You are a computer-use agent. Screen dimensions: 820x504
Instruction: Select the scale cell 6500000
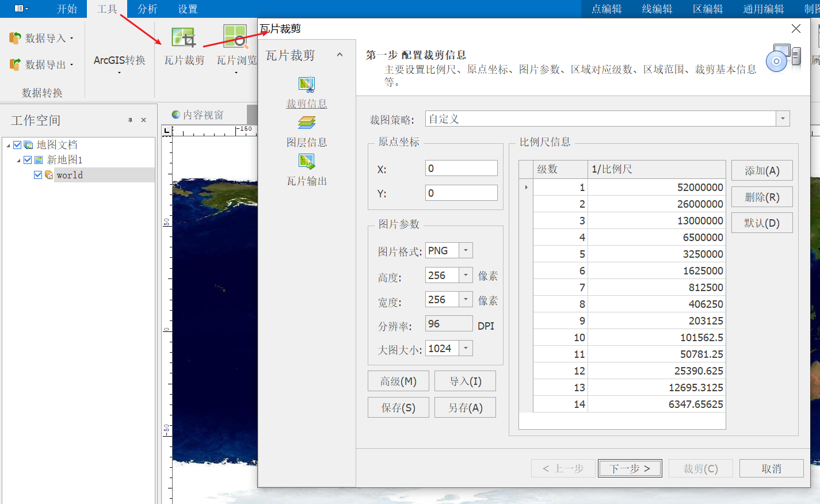point(657,237)
